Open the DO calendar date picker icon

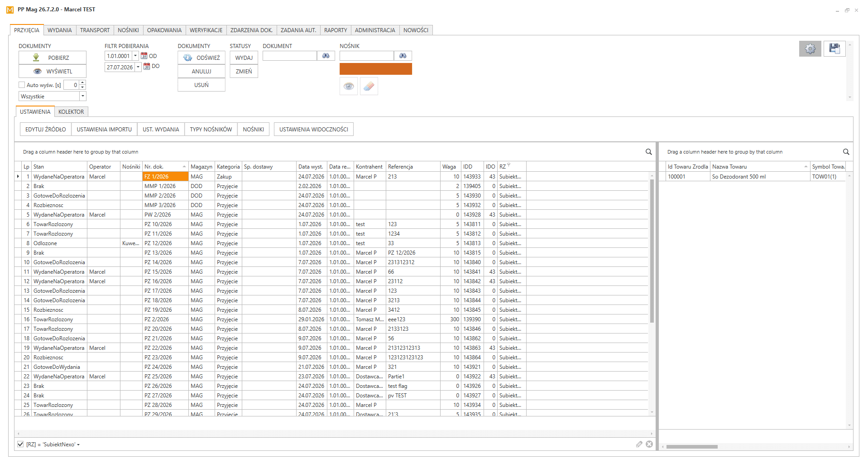click(147, 66)
